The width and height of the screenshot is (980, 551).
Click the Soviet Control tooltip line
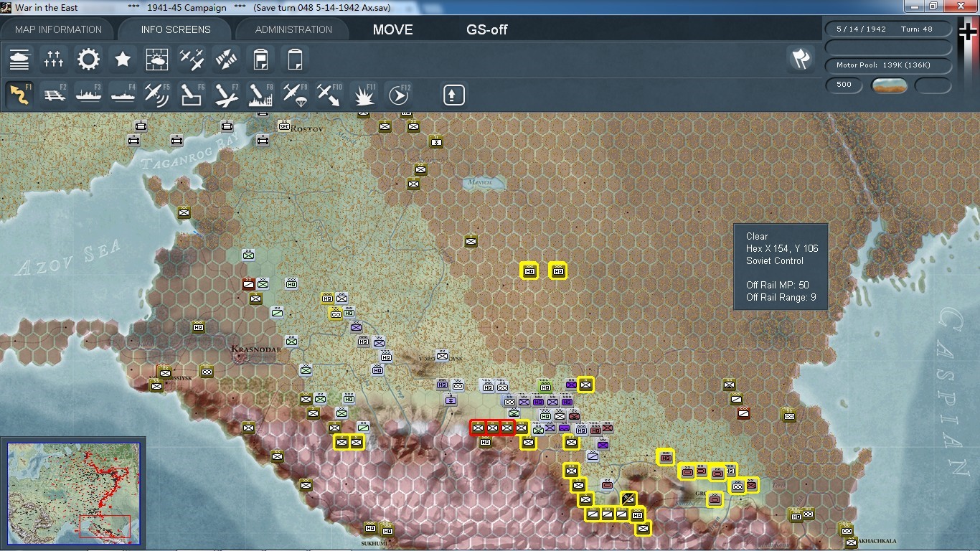pos(775,260)
